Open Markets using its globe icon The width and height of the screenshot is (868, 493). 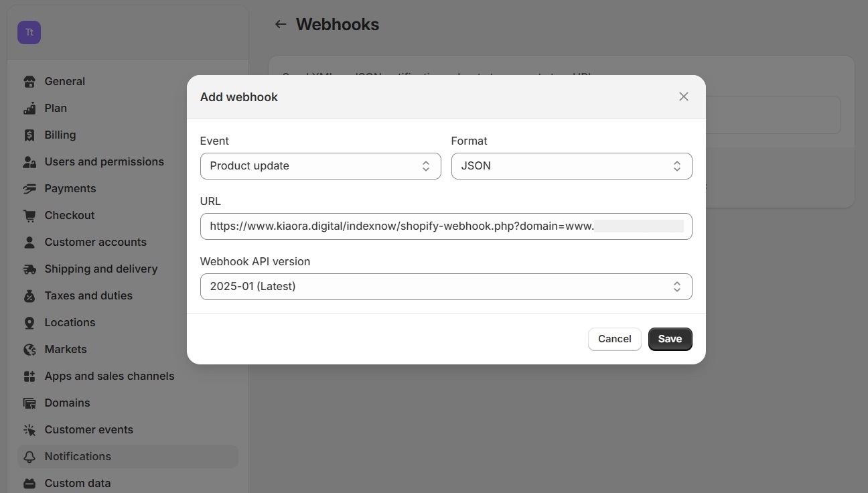(x=29, y=349)
